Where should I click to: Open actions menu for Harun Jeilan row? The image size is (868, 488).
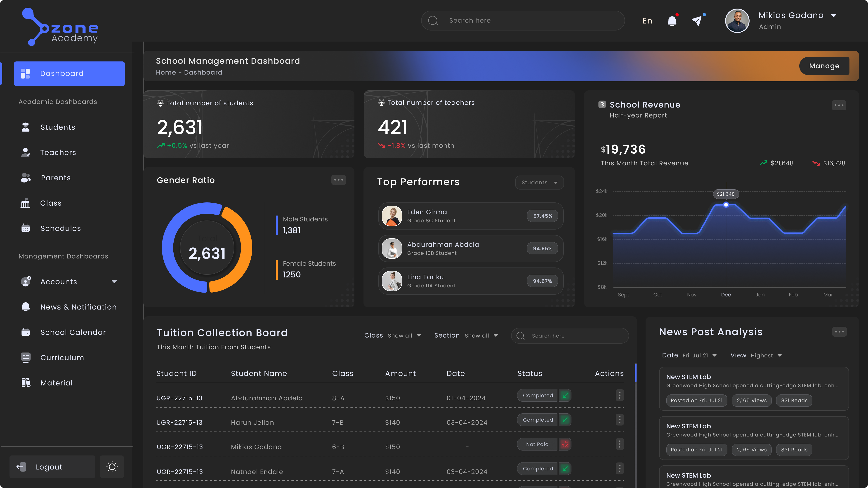[x=619, y=420]
